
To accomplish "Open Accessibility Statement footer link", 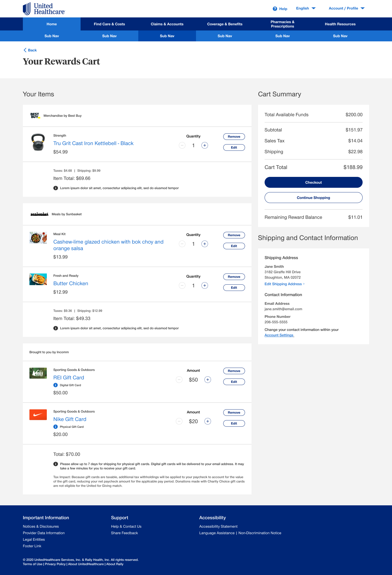I will 218,527.
